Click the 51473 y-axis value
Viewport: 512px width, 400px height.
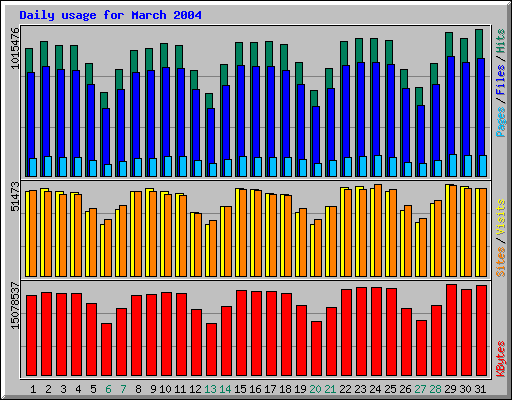(x=15, y=196)
